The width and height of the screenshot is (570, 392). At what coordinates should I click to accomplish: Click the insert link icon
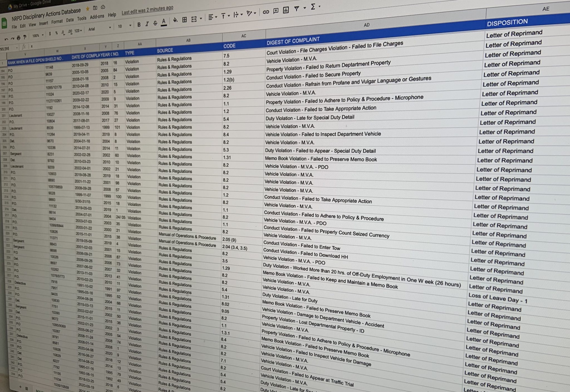point(266,12)
